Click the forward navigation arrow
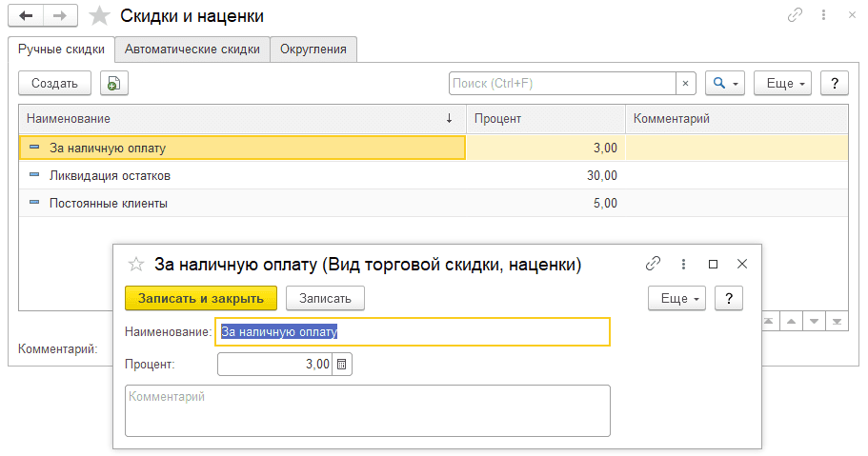The image size is (868, 456). coord(59,16)
